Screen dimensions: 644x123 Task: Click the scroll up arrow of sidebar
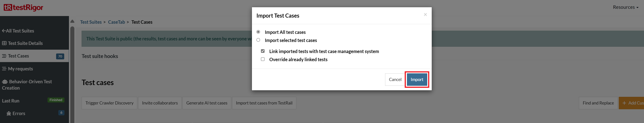(72, 21)
